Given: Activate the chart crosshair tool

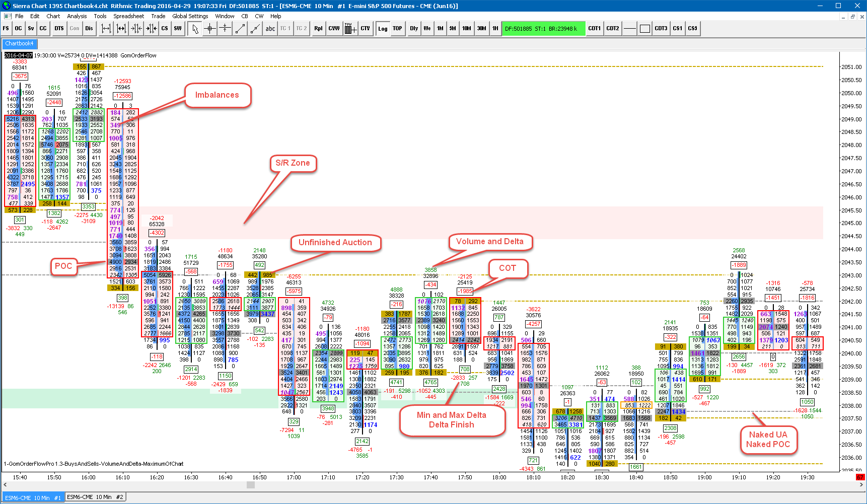Looking at the screenshot, I should pyautogui.click(x=210, y=29).
